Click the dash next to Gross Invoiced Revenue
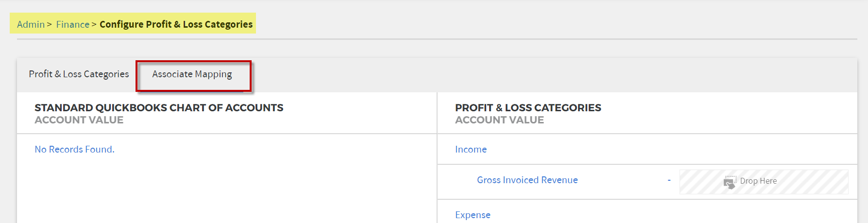 [669, 180]
